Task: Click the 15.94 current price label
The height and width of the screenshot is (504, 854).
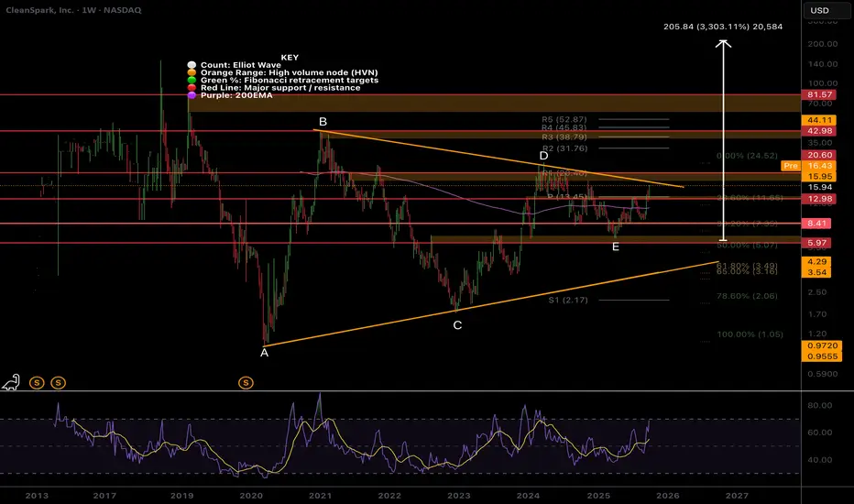Action: tap(819, 187)
